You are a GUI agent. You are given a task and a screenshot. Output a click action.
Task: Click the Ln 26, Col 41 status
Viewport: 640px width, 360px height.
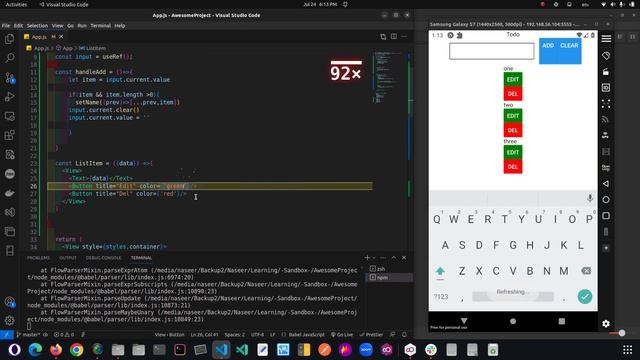(204, 335)
